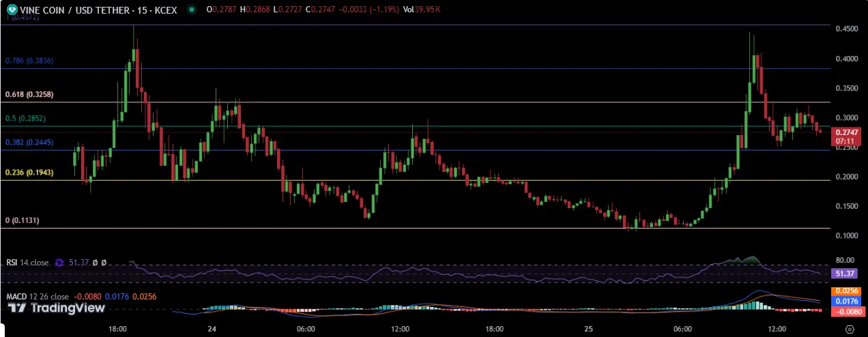Screen dimensions: 868x337
Task: Click the blue MACD tag 0.0176
Action: click(848, 301)
